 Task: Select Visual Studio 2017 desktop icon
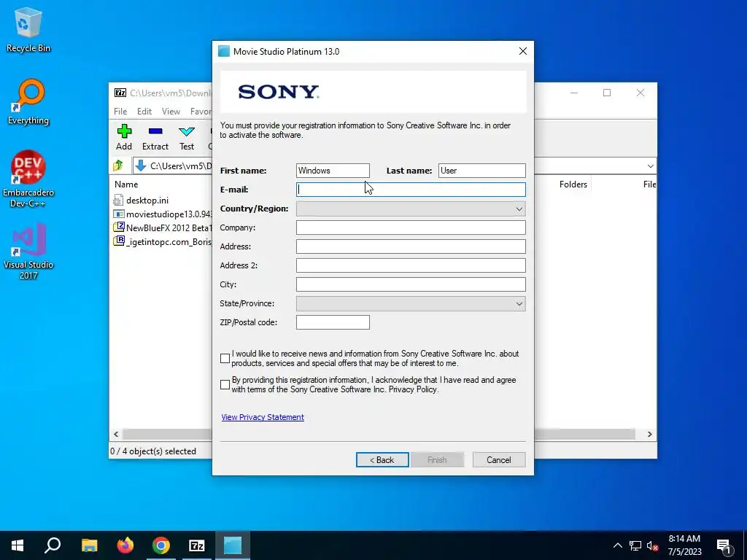coord(28,251)
